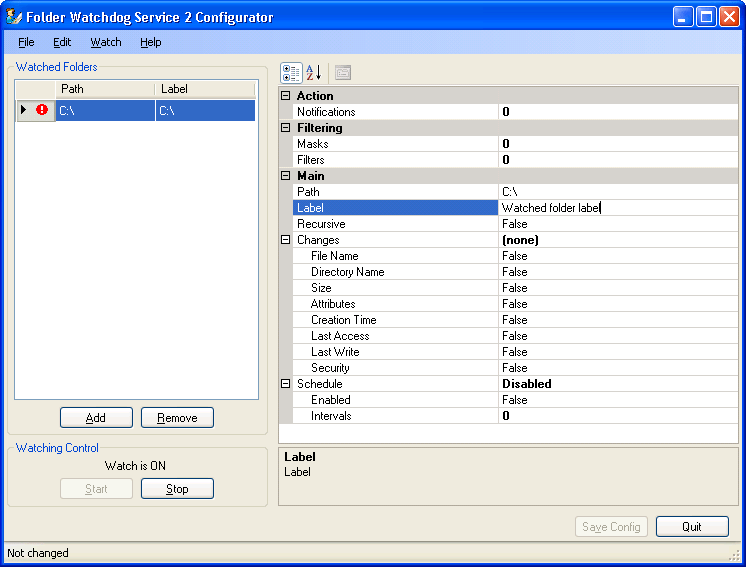
Task: Click the Remove folder button
Action: pyautogui.click(x=177, y=418)
